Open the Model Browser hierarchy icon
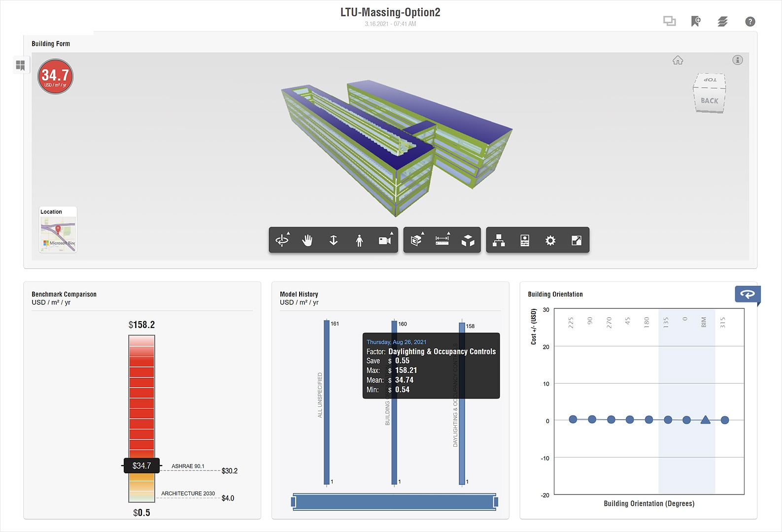Image resolution: width=782 pixels, height=532 pixels. point(499,240)
